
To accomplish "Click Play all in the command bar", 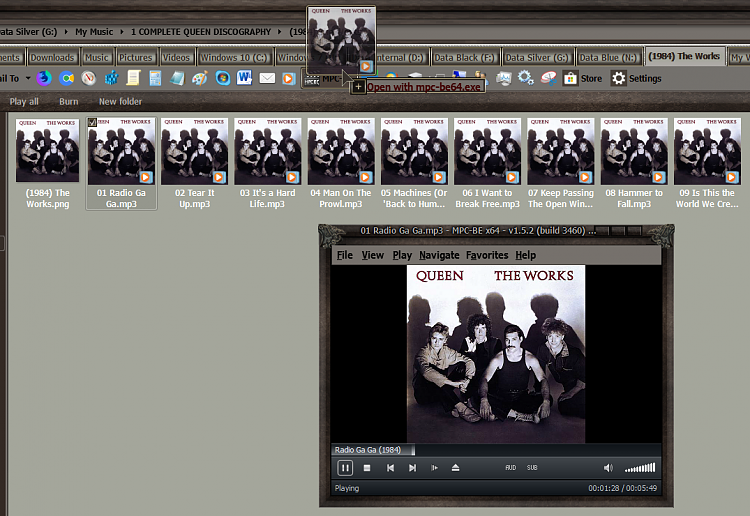I will click(24, 101).
